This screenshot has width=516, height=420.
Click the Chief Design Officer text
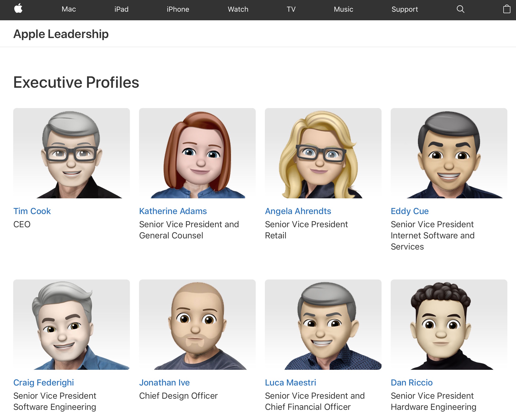coord(178,396)
